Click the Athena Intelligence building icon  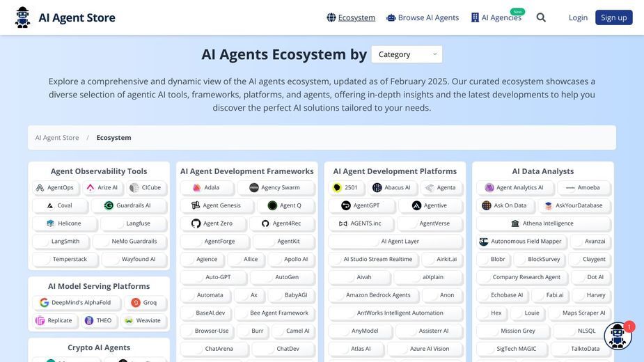coord(515,223)
